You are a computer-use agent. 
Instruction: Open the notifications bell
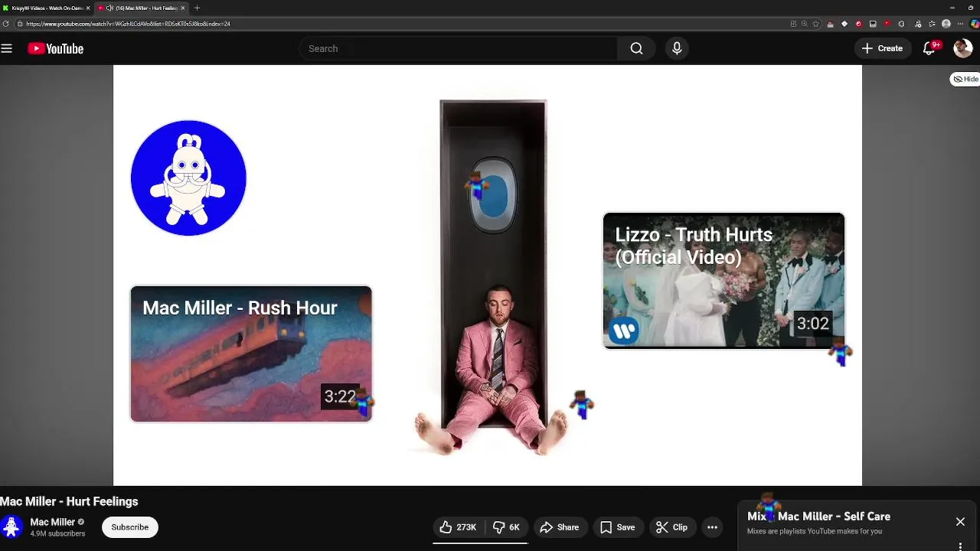[x=929, y=48]
